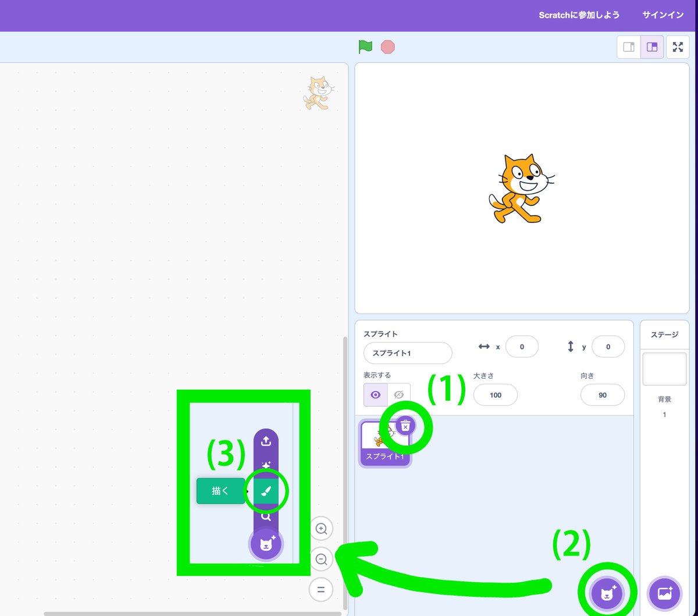Image resolution: width=698 pixels, height=616 pixels.
Task: Click the 向き label
Action: [587, 376]
